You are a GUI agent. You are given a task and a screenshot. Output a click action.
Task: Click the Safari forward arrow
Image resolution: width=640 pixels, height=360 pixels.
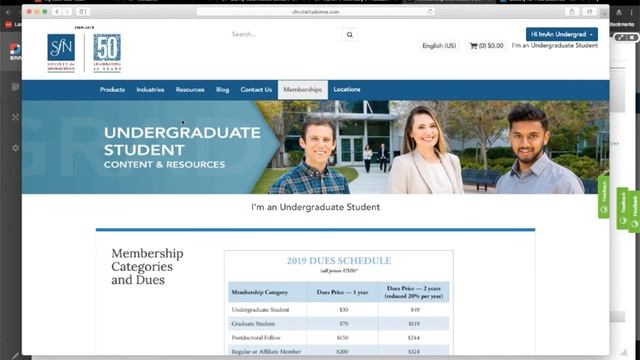pos(67,12)
